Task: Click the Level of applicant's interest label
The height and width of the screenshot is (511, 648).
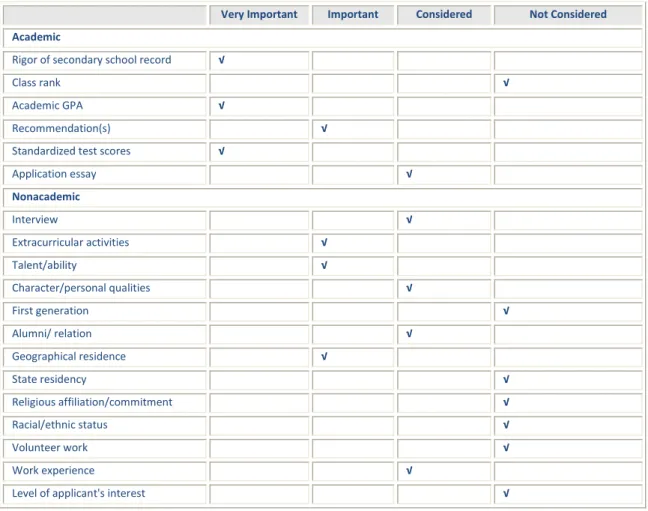Action: 79,493
